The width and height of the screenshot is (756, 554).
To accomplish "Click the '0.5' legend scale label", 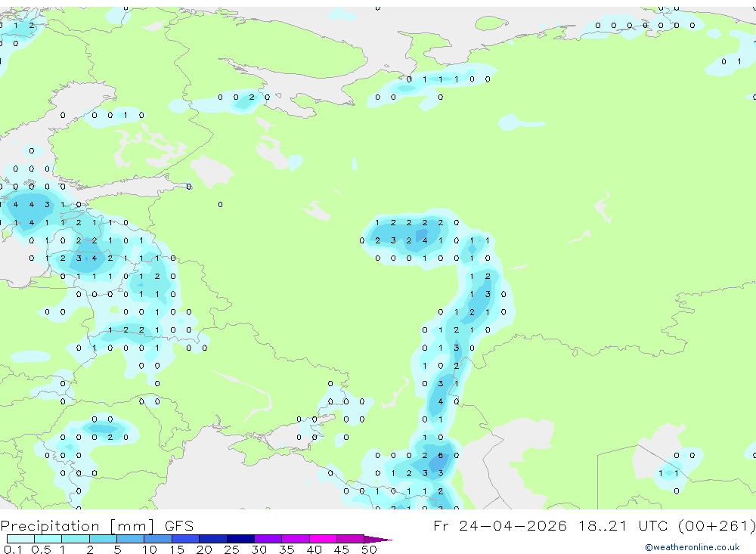I will click(41, 549).
